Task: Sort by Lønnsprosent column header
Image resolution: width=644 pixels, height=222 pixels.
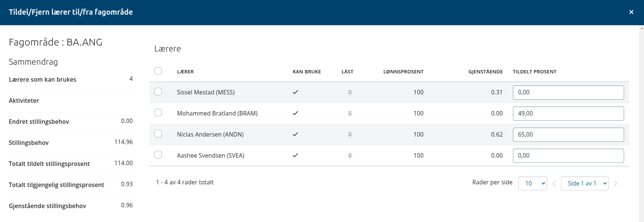Action: tap(403, 72)
